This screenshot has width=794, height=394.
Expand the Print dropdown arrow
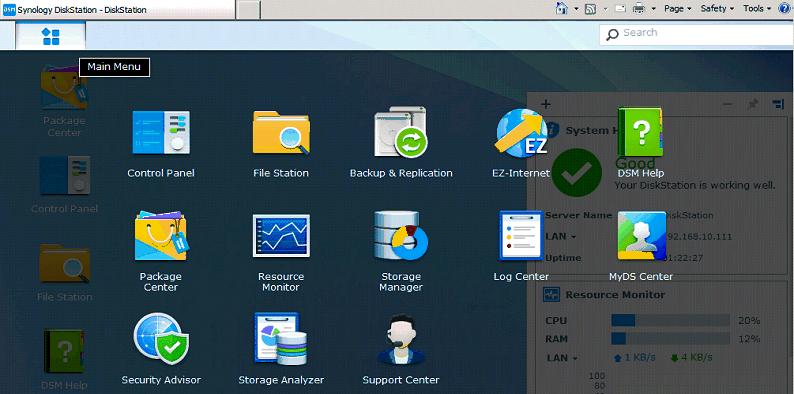[x=653, y=9]
